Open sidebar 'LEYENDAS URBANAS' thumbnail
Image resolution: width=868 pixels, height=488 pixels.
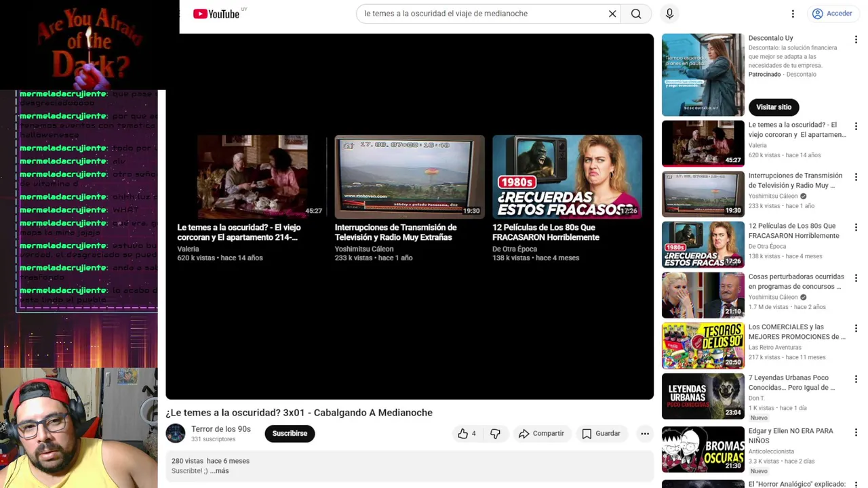[x=703, y=396]
